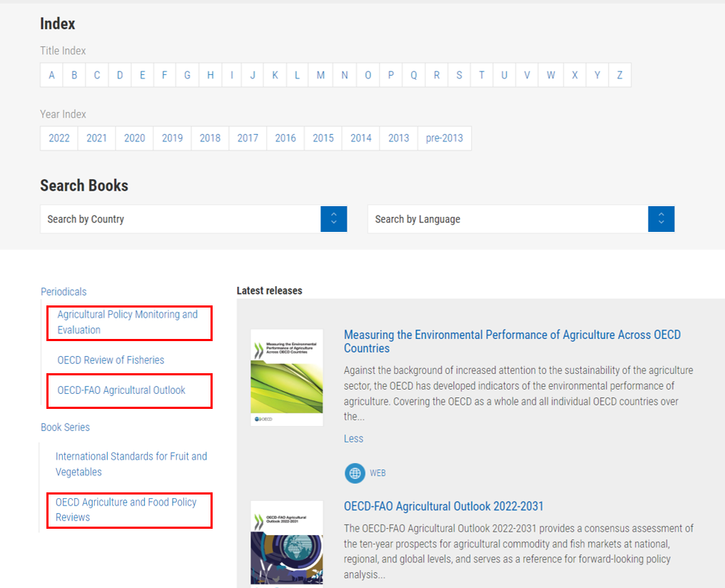
Task: Open Measuring the Environmental Performance title link
Action: click(x=512, y=341)
